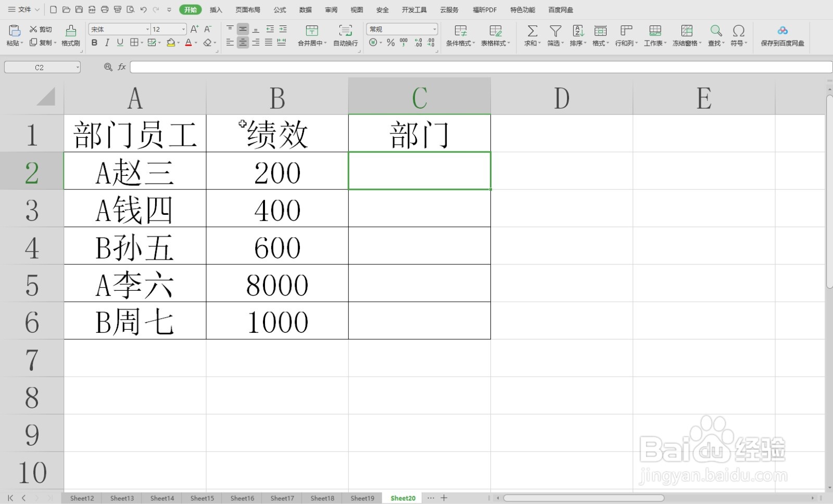Viewport: 833px width, 504px height.
Task: Increase font size with A+ icon
Action: tap(194, 29)
